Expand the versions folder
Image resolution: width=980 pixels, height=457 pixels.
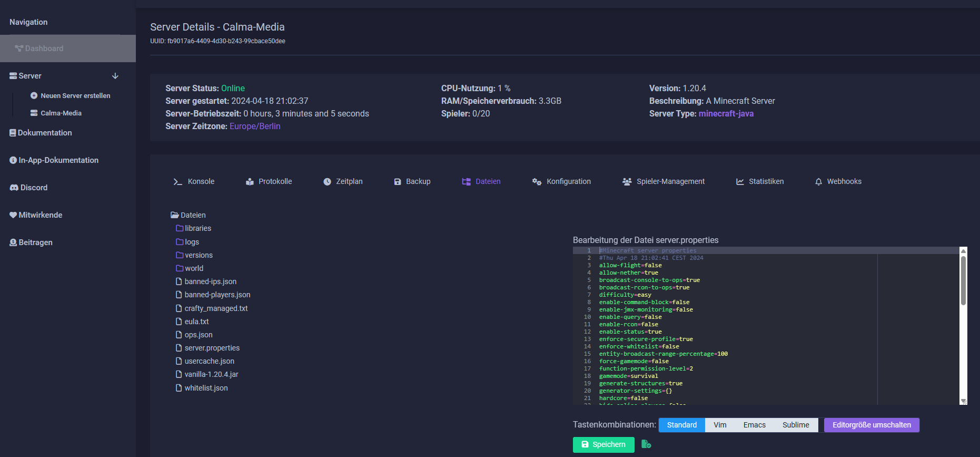click(x=194, y=255)
